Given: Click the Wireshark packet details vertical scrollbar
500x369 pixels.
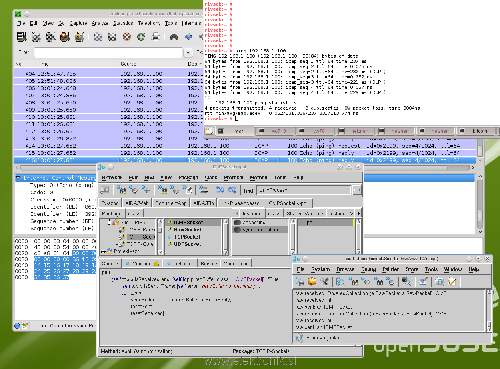Looking at the screenshot, I should (x=480, y=204).
